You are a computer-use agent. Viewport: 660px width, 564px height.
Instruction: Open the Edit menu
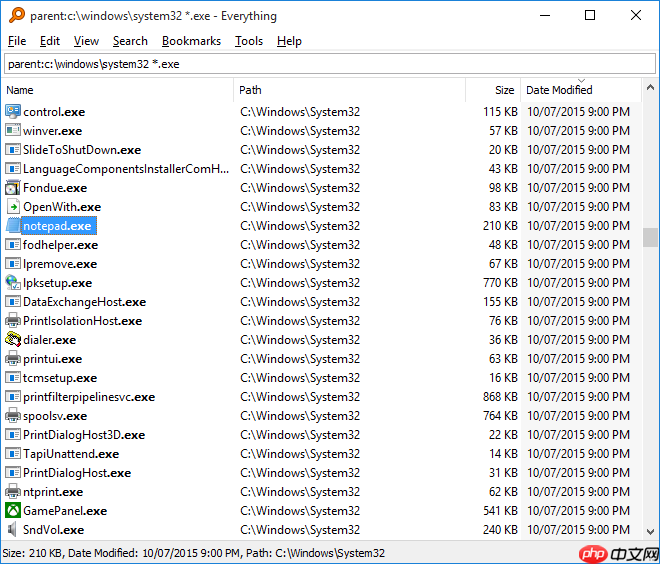click(x=50, y=41)
